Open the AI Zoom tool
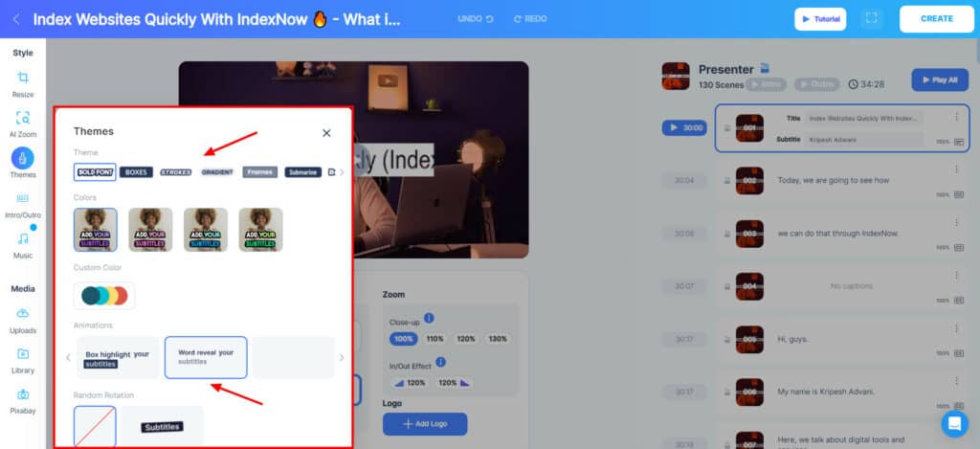The image size is (980, 449). click(23, 123)
